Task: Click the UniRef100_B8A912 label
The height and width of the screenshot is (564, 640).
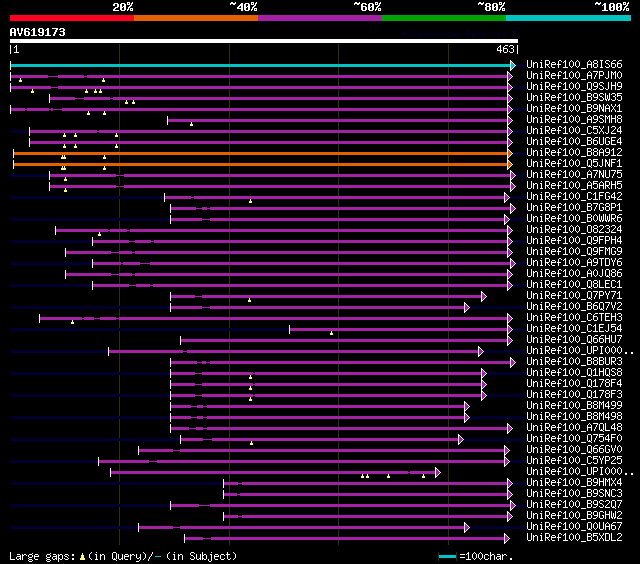Action: [x=574, y=153]
